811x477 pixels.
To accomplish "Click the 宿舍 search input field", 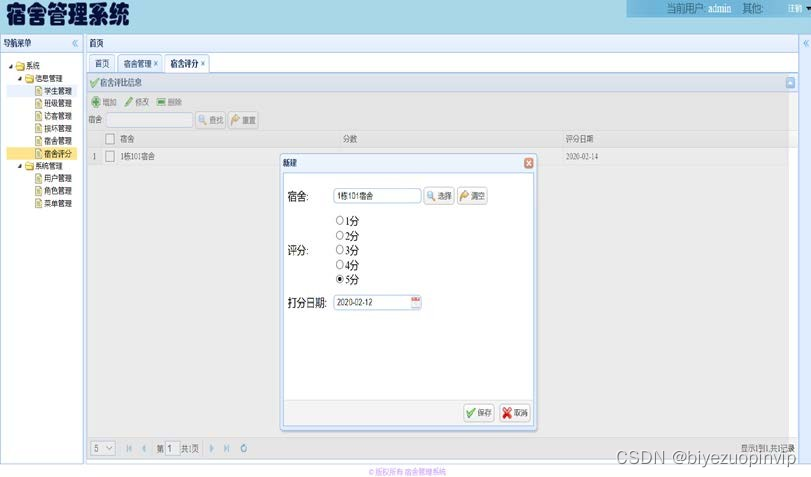I will click(149, 120).
